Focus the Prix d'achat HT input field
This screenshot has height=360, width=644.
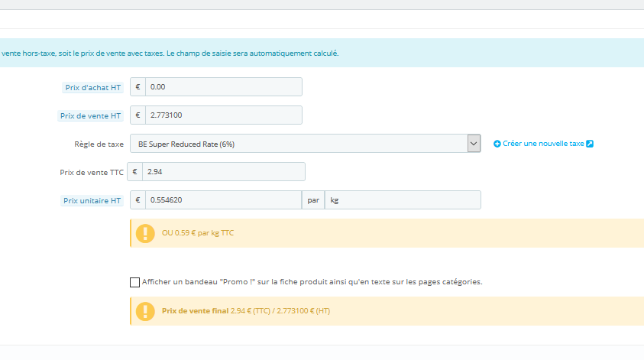click(223, 87)
